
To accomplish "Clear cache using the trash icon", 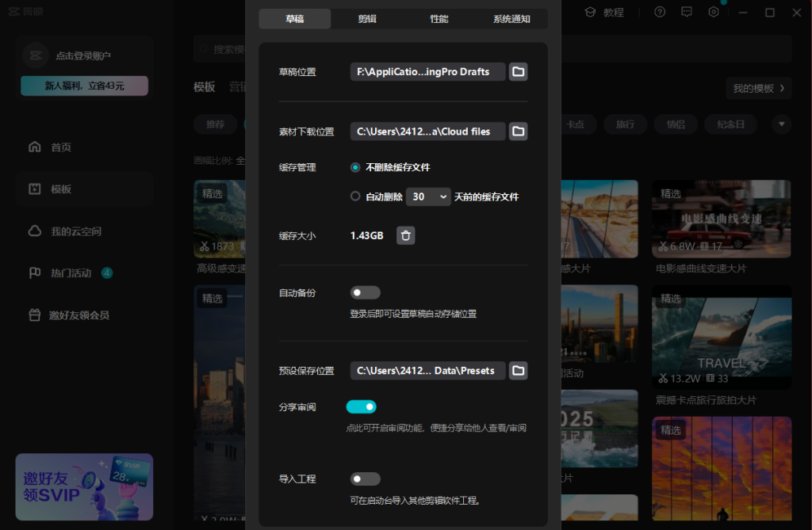I will (x=405, y=235).
